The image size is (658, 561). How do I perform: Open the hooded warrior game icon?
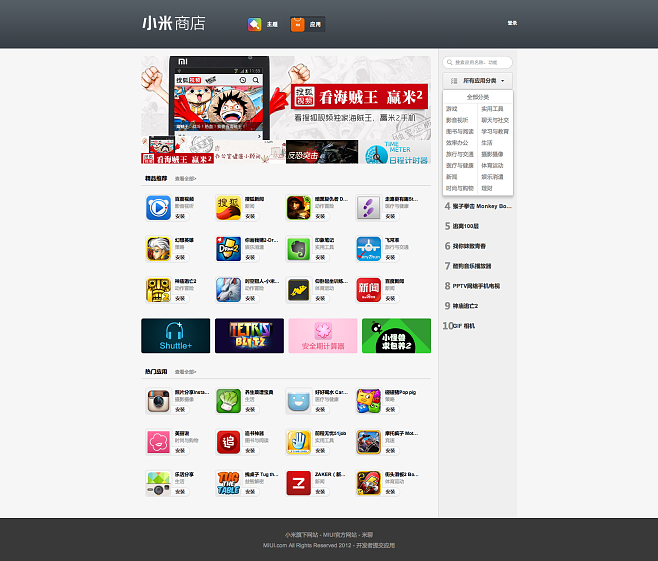298,208
